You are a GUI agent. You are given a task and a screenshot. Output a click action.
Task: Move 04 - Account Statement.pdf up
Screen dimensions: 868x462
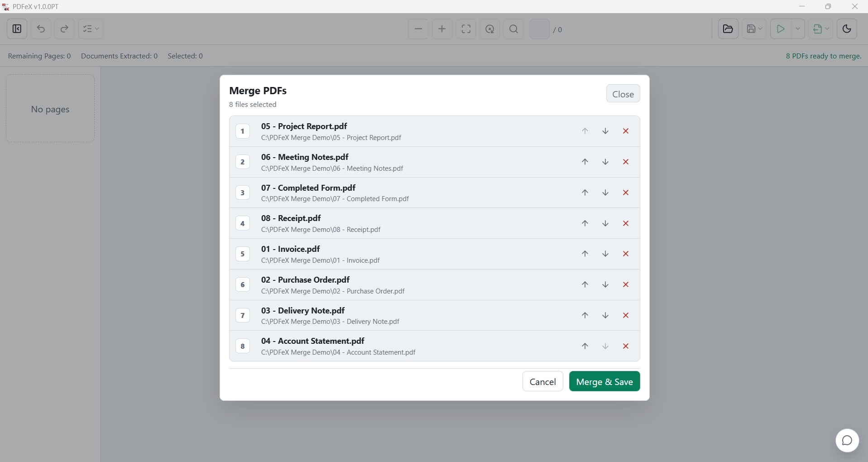[585, 346]
